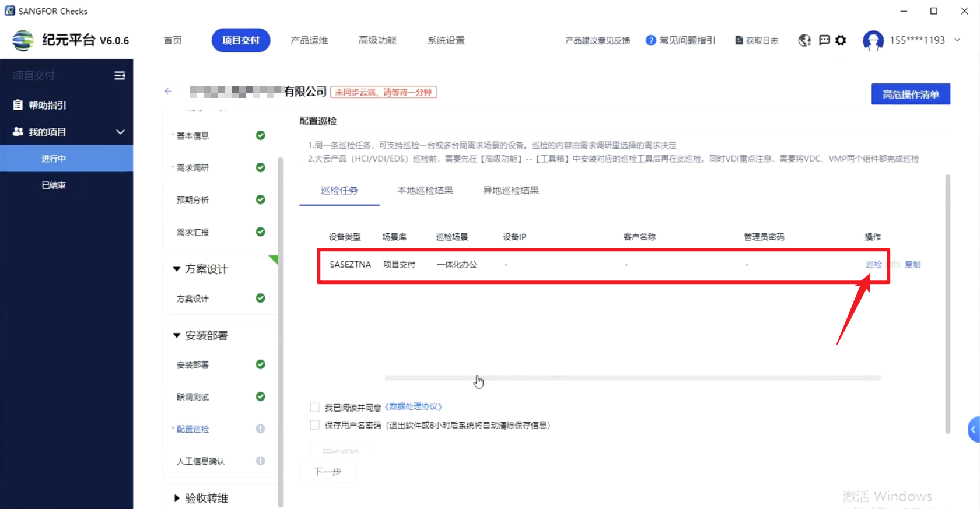Image resolution: width=980 pixels, height=509 pixels.
Task: Collapse sidebar using the hamburger menu icon
Action: [120, 76]
